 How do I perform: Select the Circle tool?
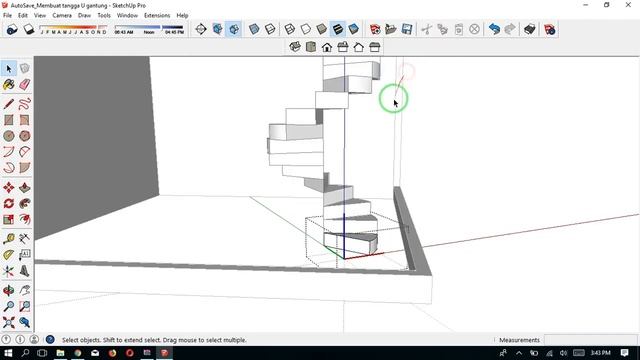click(x=9, y=136)
